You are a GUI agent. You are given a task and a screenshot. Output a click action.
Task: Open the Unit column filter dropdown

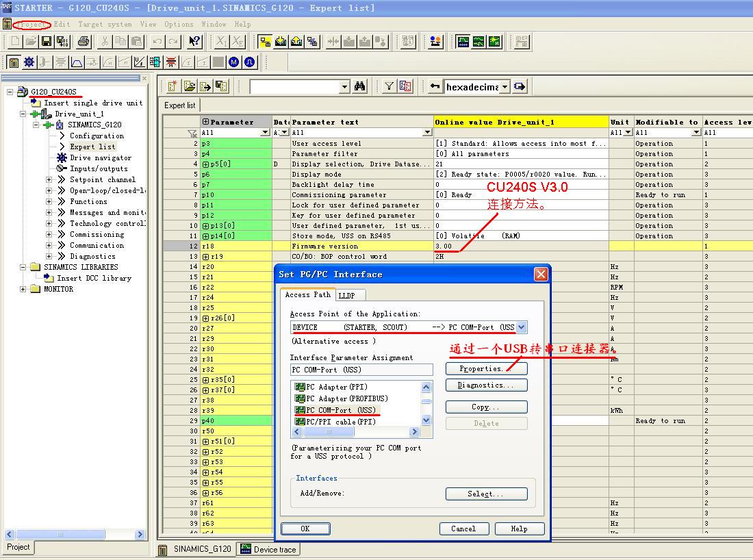(627, 132)
